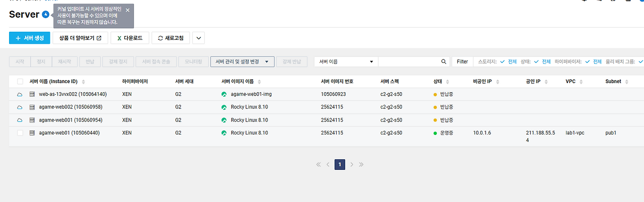644x202 pixels.
Task: Click server icon beside agame-web01
Action: (33, 133)
